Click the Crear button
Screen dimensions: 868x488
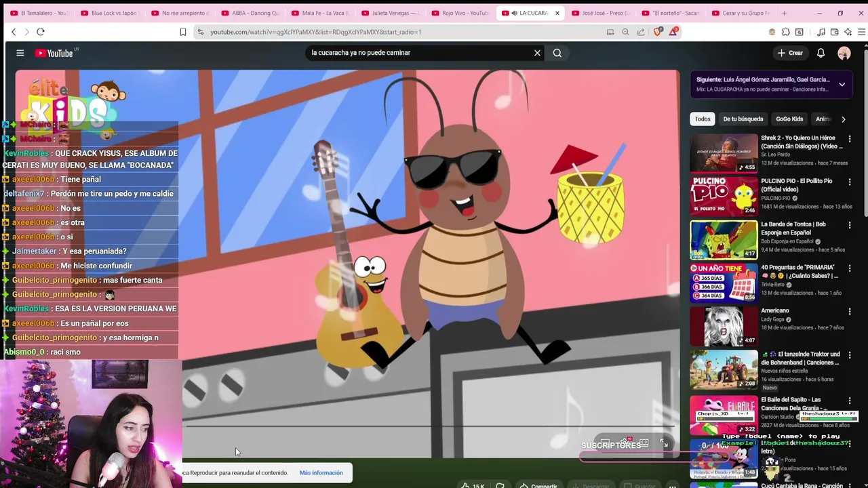click(x=790, y=53)
